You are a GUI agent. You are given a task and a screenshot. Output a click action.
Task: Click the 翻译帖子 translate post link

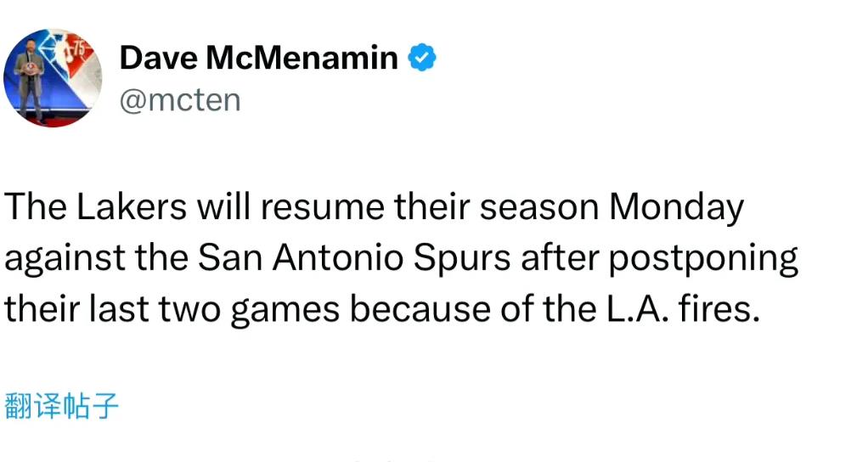coord(61,406)
